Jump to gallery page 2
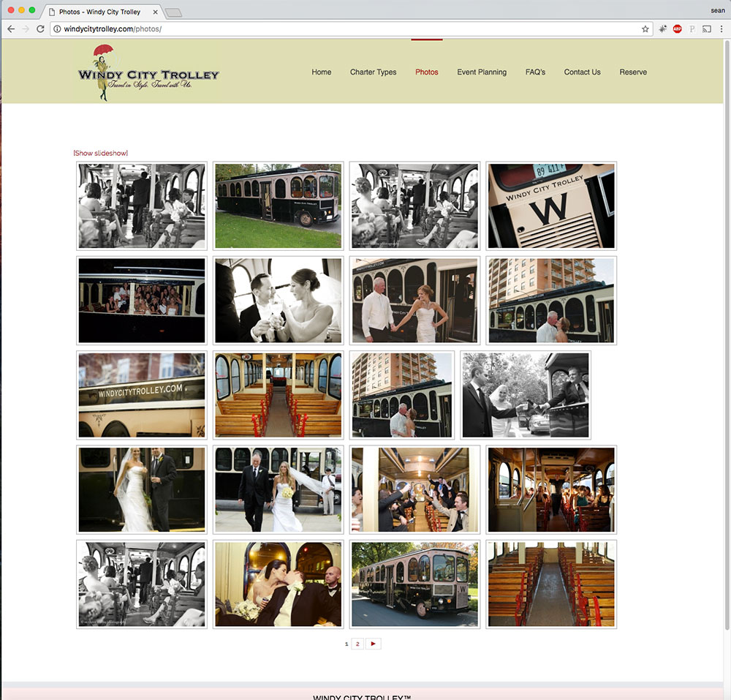The height and width of the screenshot is (700, 731). pyautogui.click(x=357, y=644)
